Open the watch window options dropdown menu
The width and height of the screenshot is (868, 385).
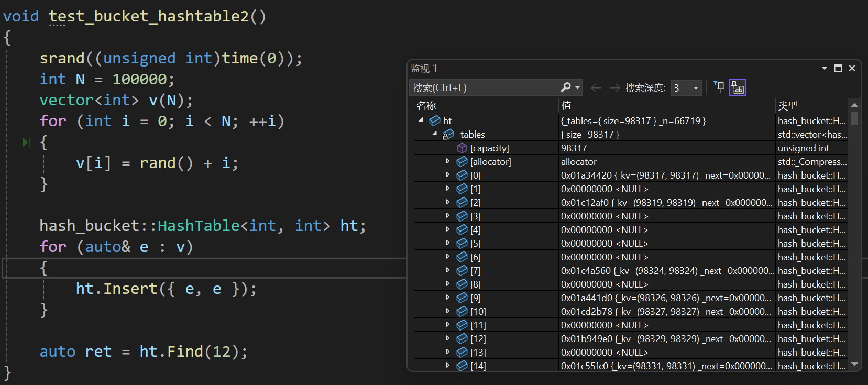(825, 68)
